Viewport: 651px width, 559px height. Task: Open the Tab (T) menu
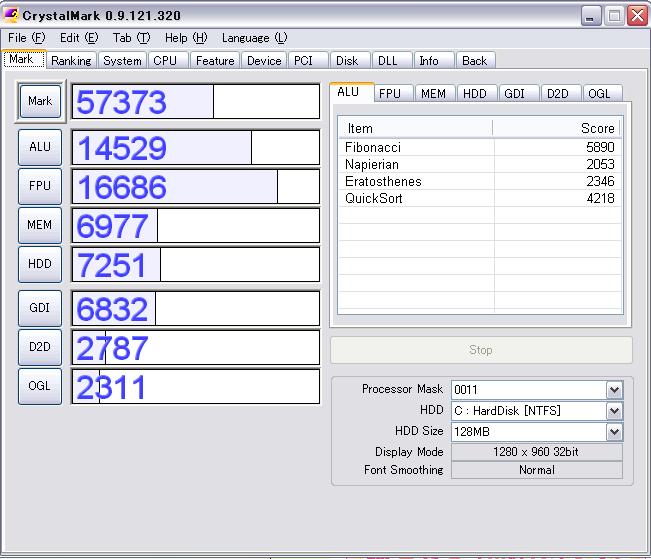131,38
